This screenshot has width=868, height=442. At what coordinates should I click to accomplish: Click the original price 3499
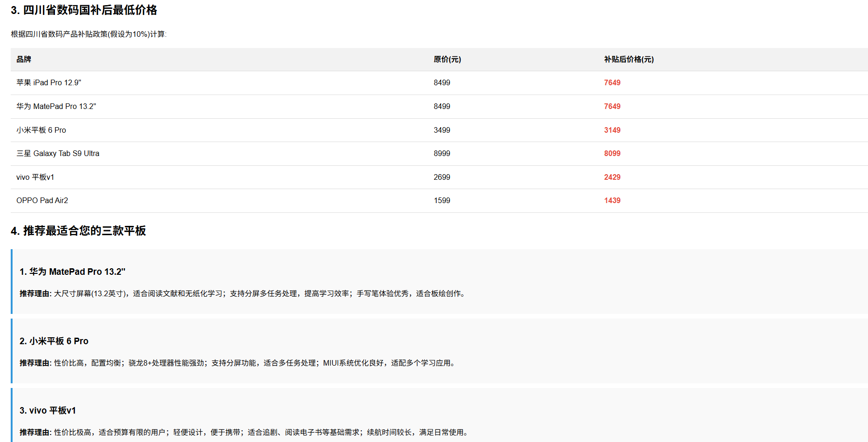tap(442, 130)
